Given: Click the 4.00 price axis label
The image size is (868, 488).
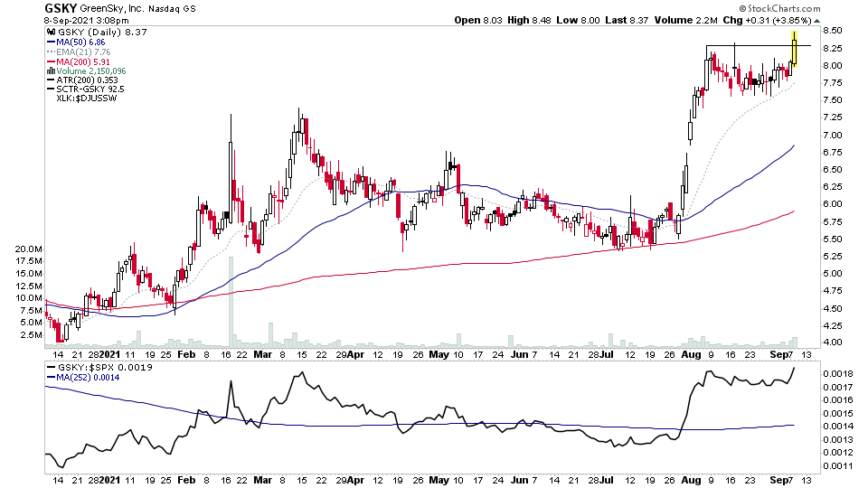Looking at the screenshot, I should click(832, 343).
